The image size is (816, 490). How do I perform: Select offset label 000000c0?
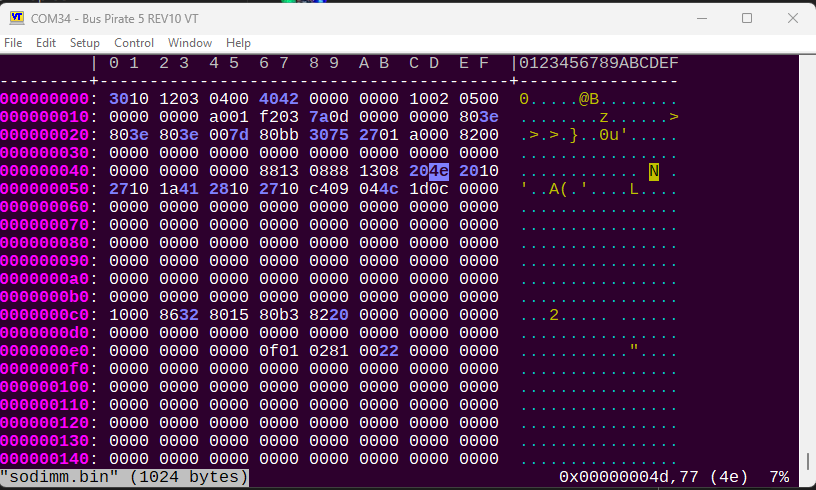click(45, 315)
